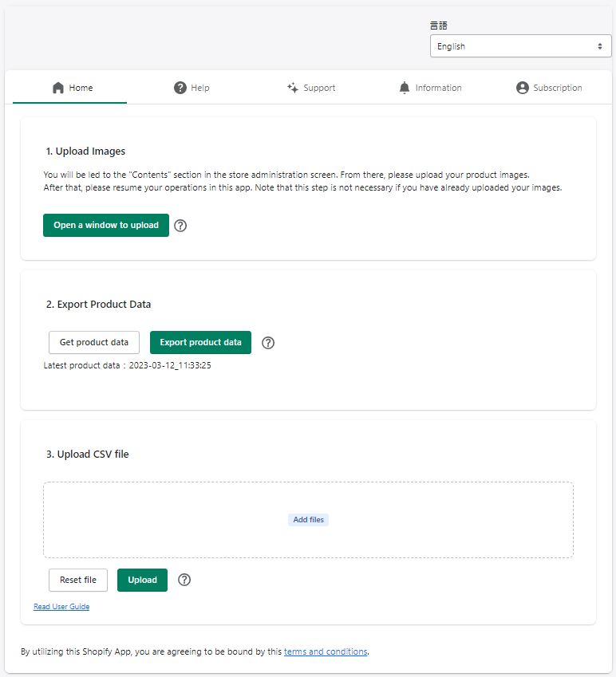Click the Export product data button
Screen dimensions: 616x677
click(x=200, y=342)
